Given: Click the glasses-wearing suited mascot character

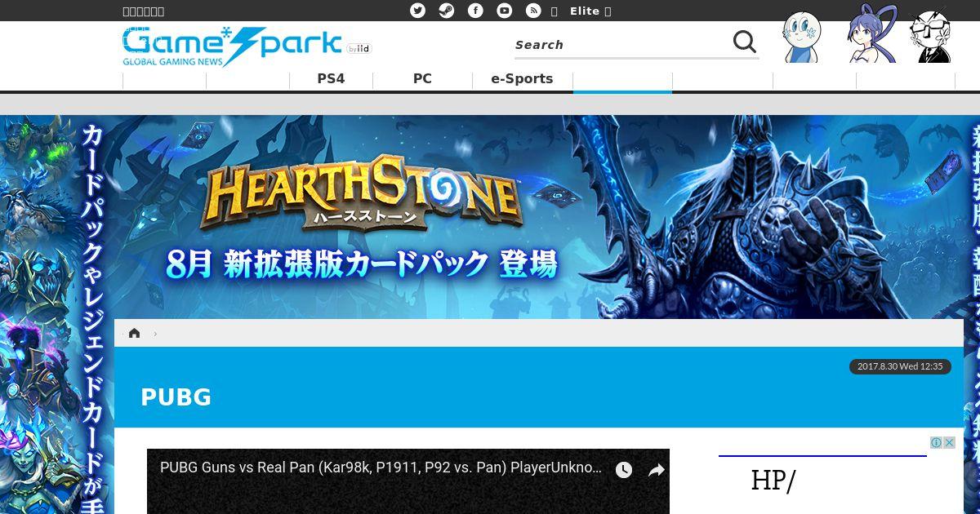Looking at the screenshot, I should pos(931,36).
